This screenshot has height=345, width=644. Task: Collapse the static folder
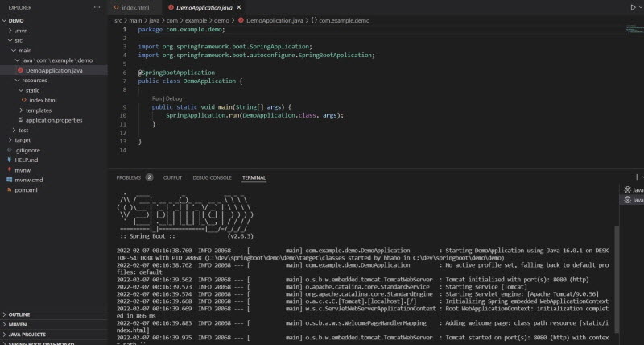pyautogui.click(x=53, y=90)
